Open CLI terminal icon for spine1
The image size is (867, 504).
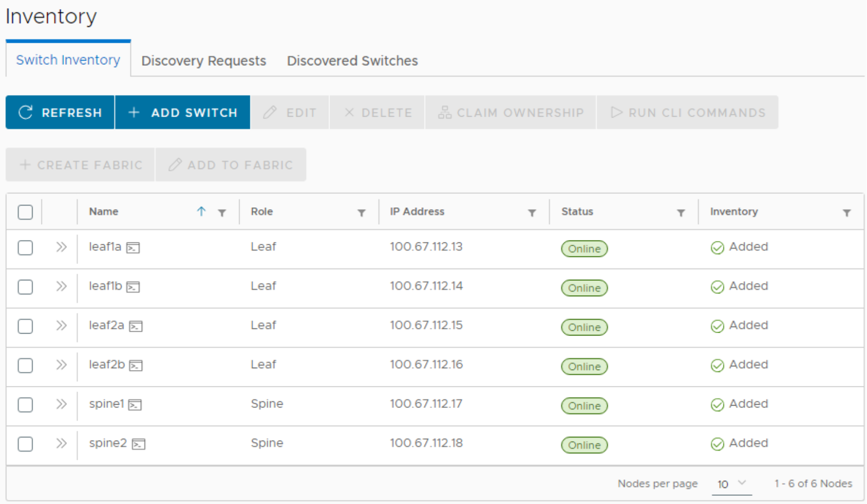[x=135, y=405]
